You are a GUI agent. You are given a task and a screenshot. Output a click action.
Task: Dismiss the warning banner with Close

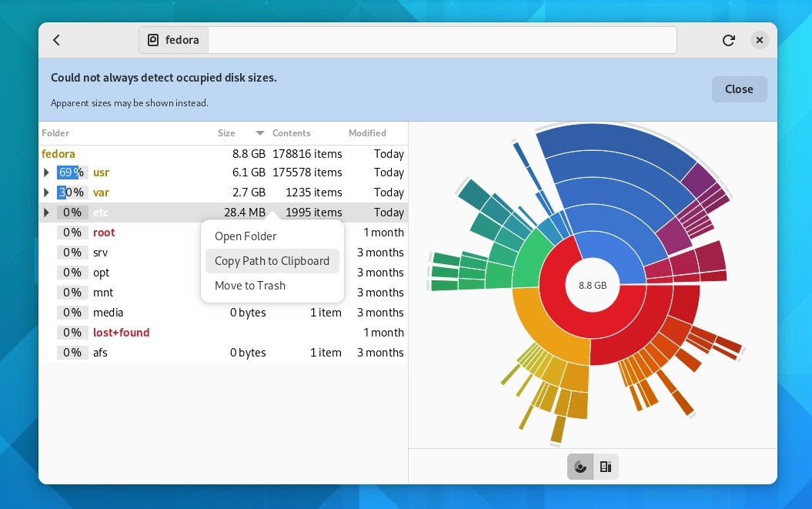click(x=739, y=89)
